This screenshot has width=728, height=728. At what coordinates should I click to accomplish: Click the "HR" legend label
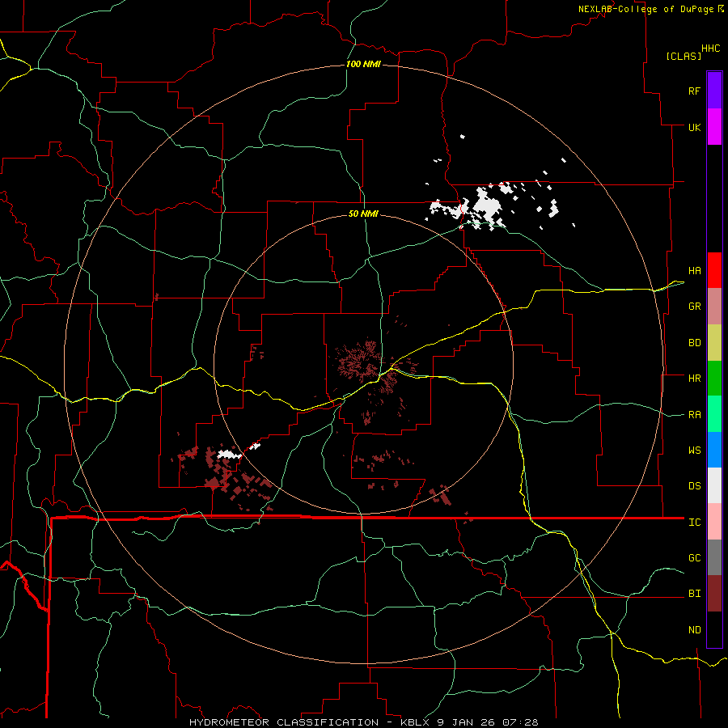pyautogui.click(x=694, y=379)
